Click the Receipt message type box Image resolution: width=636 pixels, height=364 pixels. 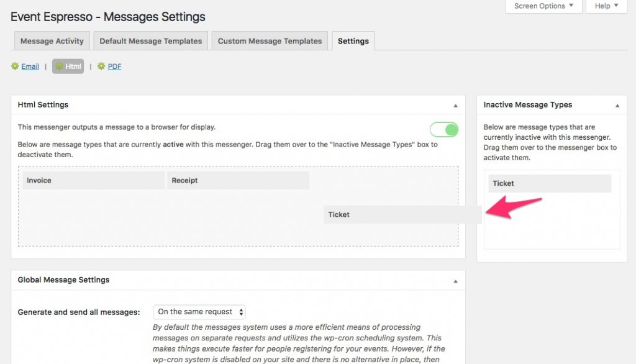tap(238, 181)
